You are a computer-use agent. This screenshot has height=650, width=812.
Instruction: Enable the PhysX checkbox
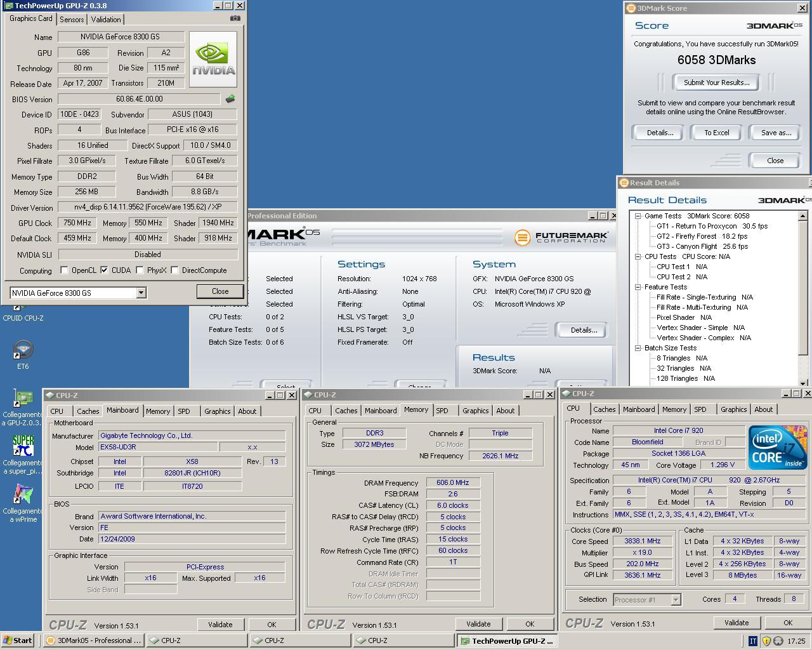coord(140,270)
